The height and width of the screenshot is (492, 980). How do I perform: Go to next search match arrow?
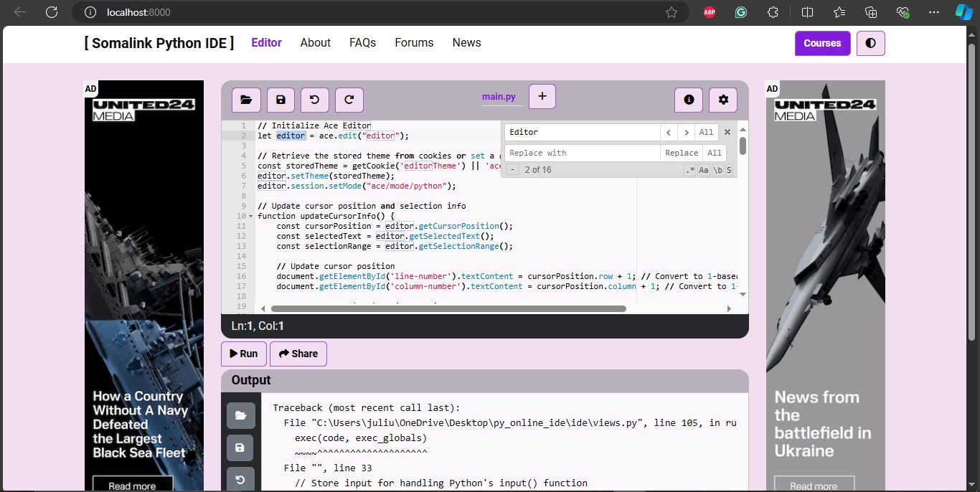click(687, 132)
